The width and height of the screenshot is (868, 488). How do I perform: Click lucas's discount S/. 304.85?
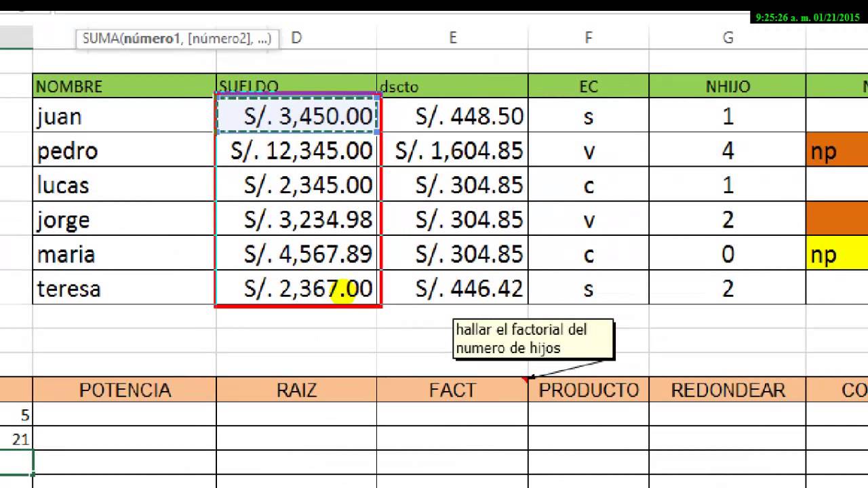(x=452, y=185)
